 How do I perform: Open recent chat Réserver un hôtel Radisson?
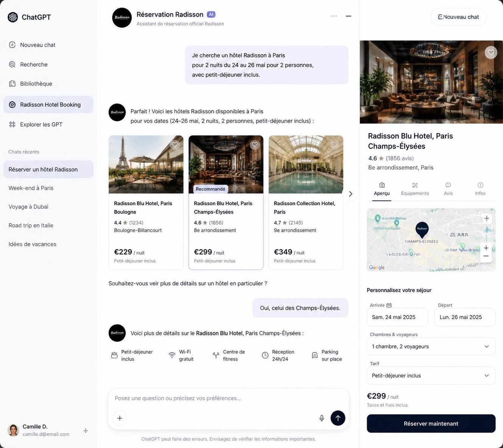(x=48, y=169)
